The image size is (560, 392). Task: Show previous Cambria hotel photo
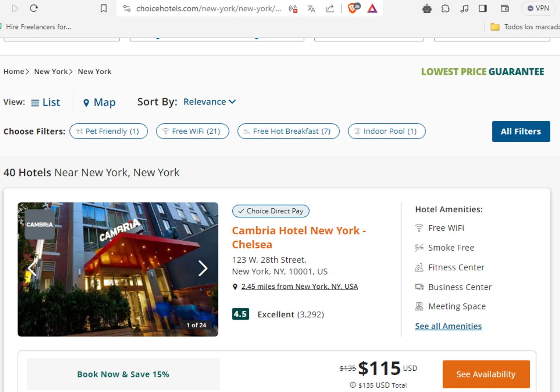coord(32,268)
